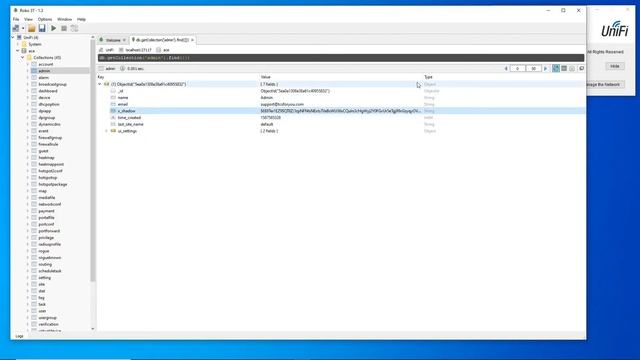Image resolution: width=640 pixels, height=360 pixels.
Task: Select the guest collection
Action: (43, 151)
